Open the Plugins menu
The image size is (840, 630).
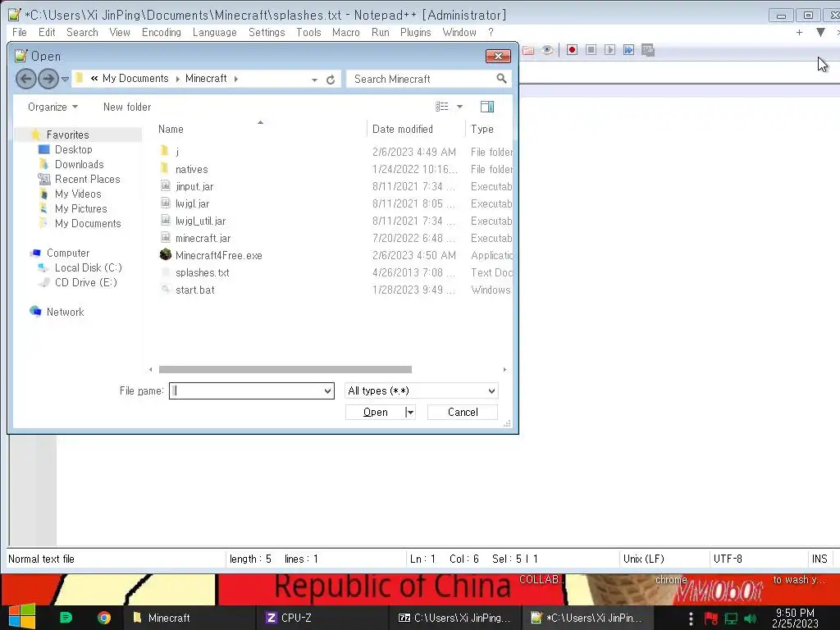point(415,32)
